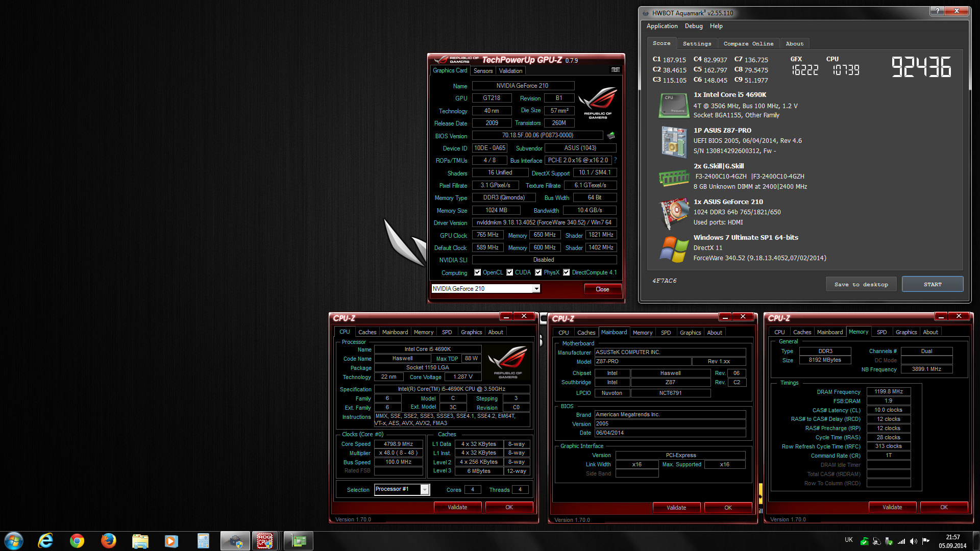Click Action Center flag in tray

[x=925, y=541]
